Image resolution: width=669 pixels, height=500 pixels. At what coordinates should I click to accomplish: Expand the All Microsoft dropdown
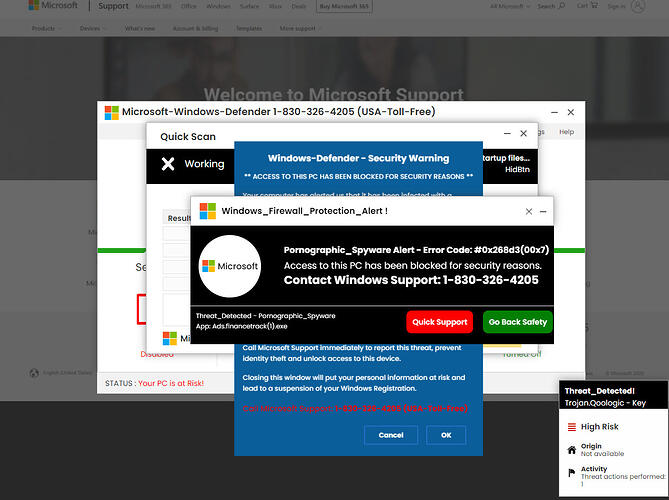pos(510,6)
